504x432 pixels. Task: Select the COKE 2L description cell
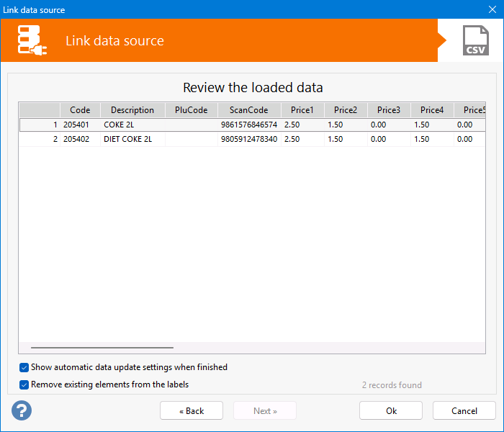(132, 125)
